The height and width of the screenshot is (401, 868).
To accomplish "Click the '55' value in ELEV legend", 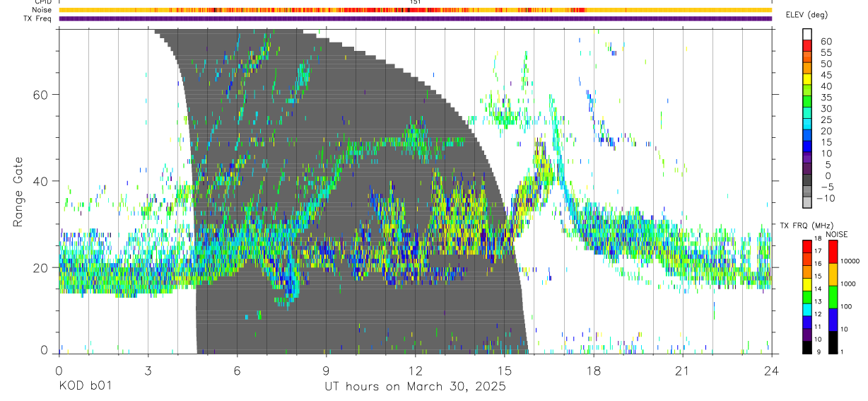I will [826, 53].
